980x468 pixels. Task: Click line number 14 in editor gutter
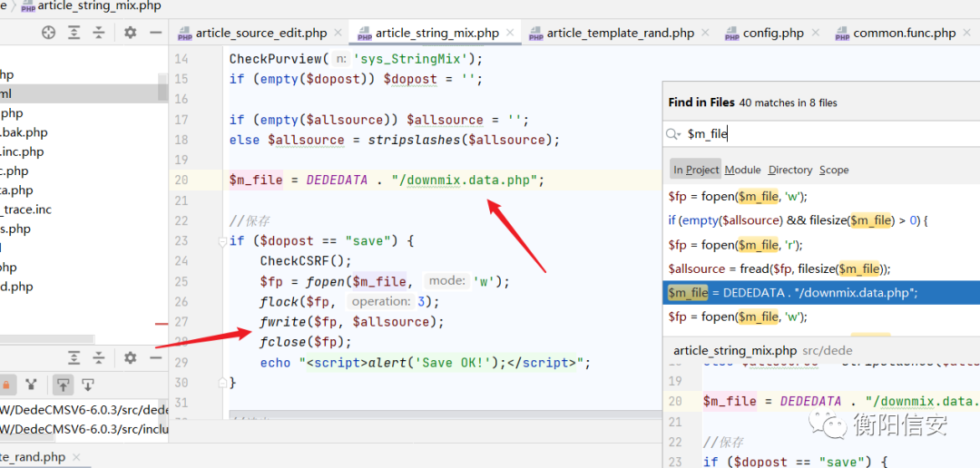coord(181,59)
